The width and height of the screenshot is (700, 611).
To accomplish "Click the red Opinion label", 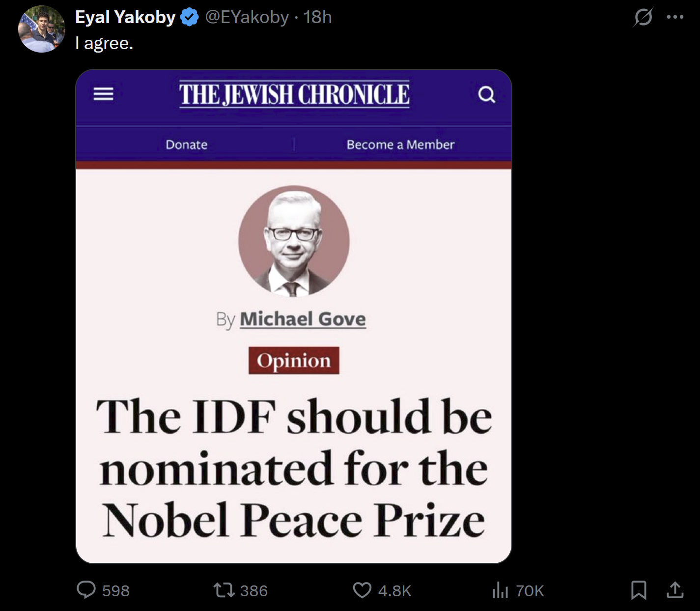I will point(294,361).
